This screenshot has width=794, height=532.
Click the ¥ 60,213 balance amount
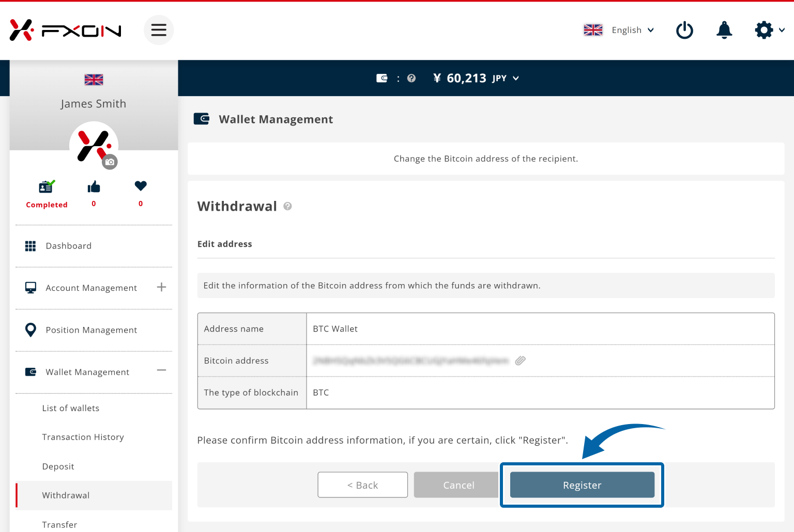[x=460, y=78]
